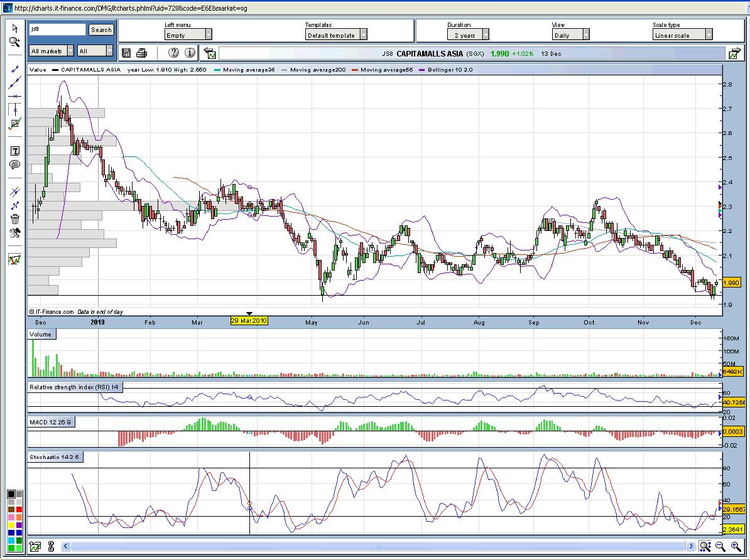The height and width of the screenshot is (560, 750).
Task: Click the scrollbar left arrow button
Action: (x=66, y=546)
